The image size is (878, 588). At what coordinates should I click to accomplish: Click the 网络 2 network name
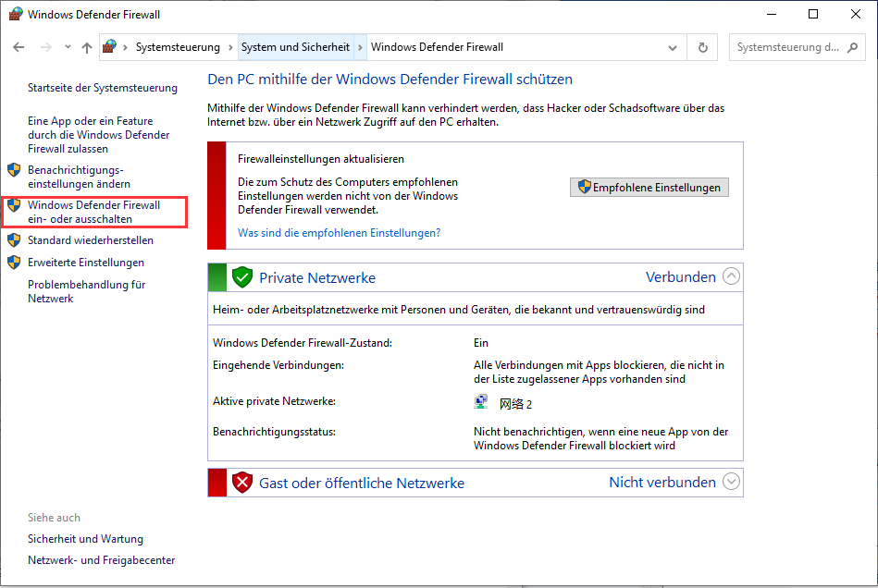pyautogui.click(x=515, y=404)
